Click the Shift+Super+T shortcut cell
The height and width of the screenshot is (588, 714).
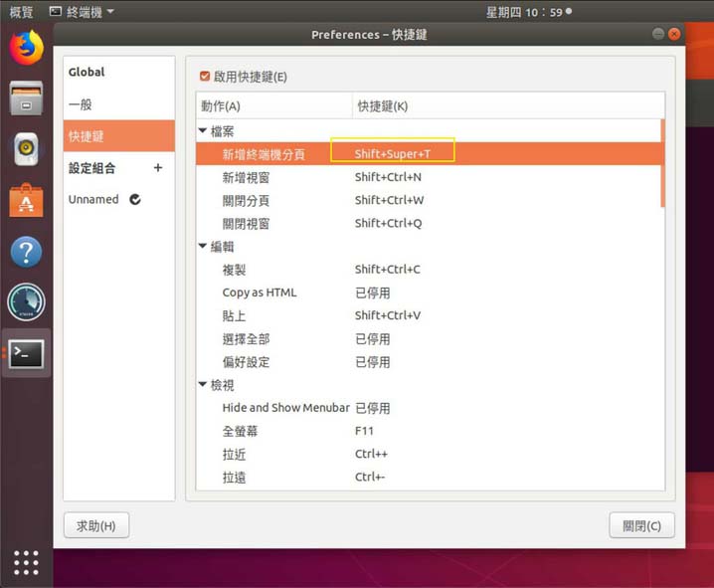tap(393, 154)
